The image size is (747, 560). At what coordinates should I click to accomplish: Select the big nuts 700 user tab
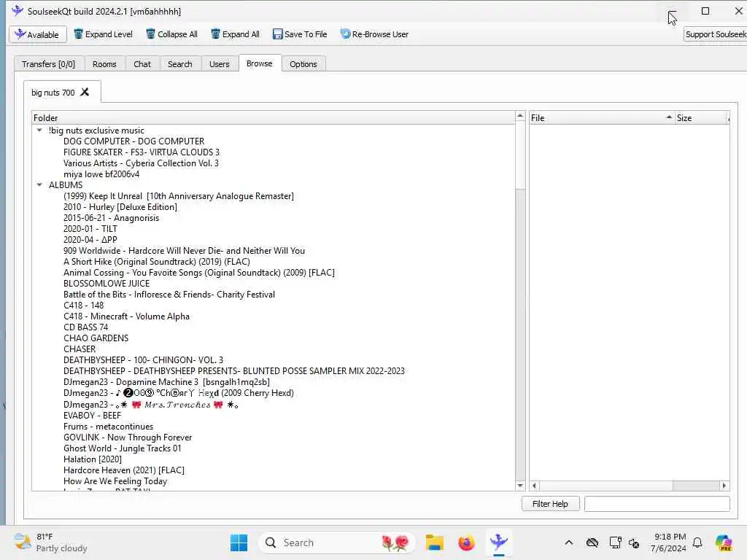coord(53,93)
